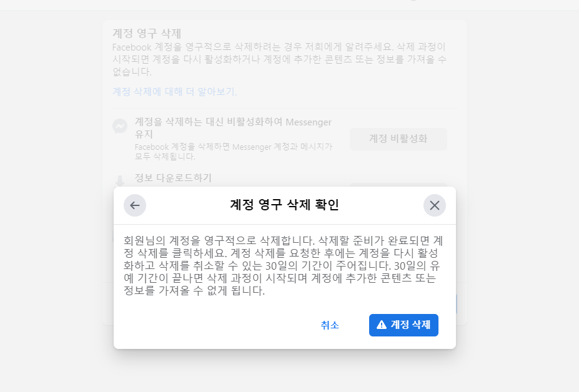Click the subtext about Messenger 계정과 메시지가 삭제

click(x=234, y=152)
